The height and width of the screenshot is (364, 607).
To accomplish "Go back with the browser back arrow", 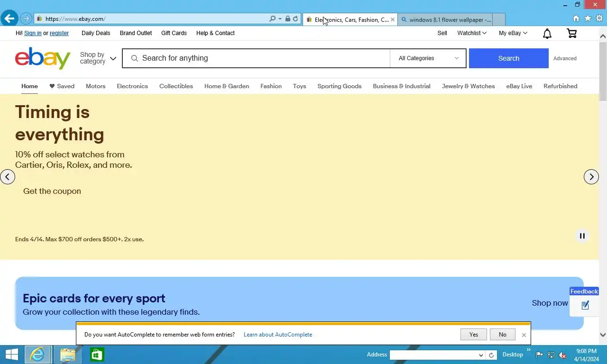I will coord(9,19).
